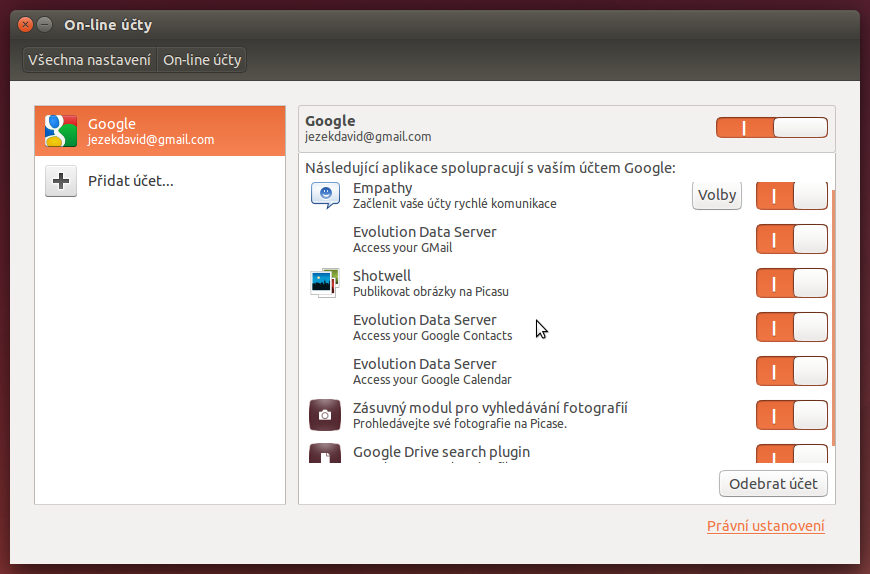The width and height of the screenshot is (870, 574).
Task: Click the 'Access your Google Calendar' text
Action: 432,380
